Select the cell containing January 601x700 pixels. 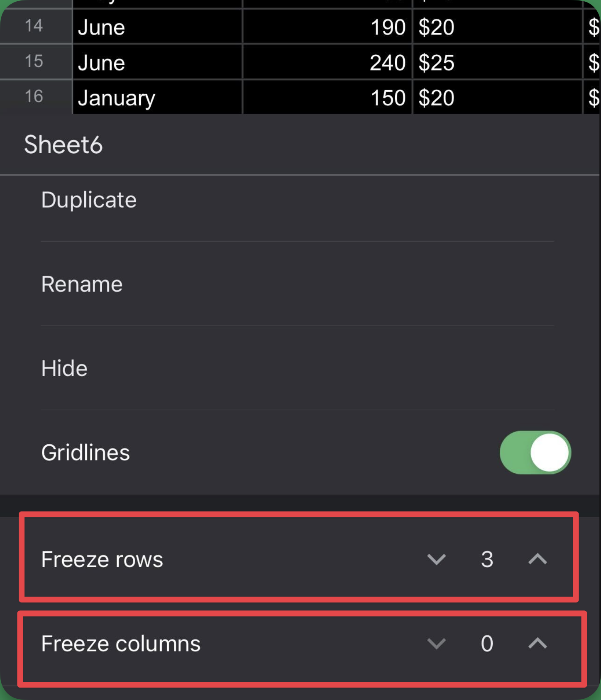(158, 97)
